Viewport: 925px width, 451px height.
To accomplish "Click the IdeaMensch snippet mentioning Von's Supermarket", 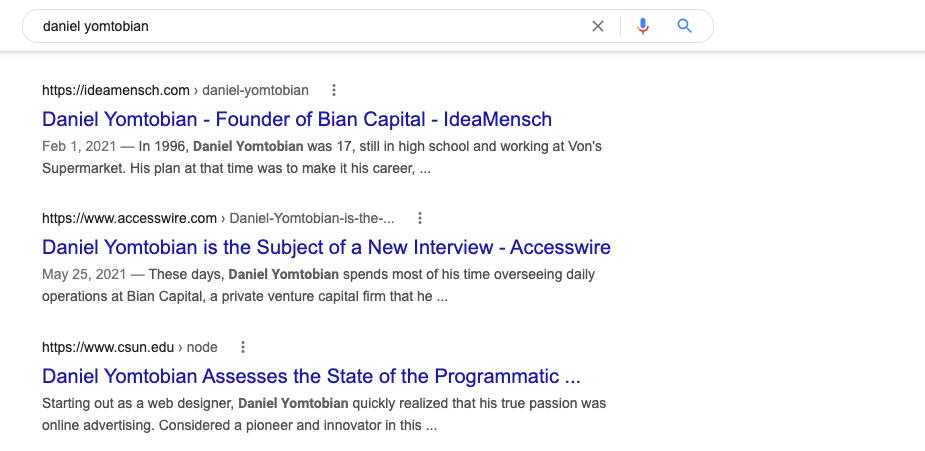I will pos(322,157).
